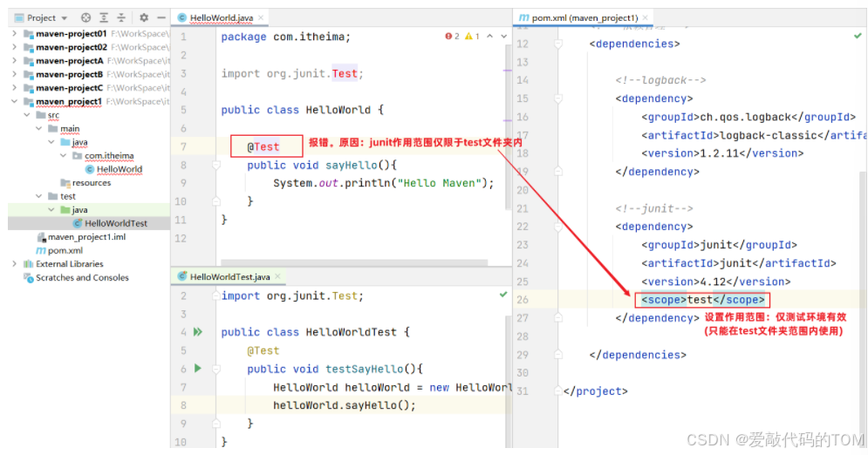Collapse the src folder
Screen dimensions: 868x455
pos(26,115)
